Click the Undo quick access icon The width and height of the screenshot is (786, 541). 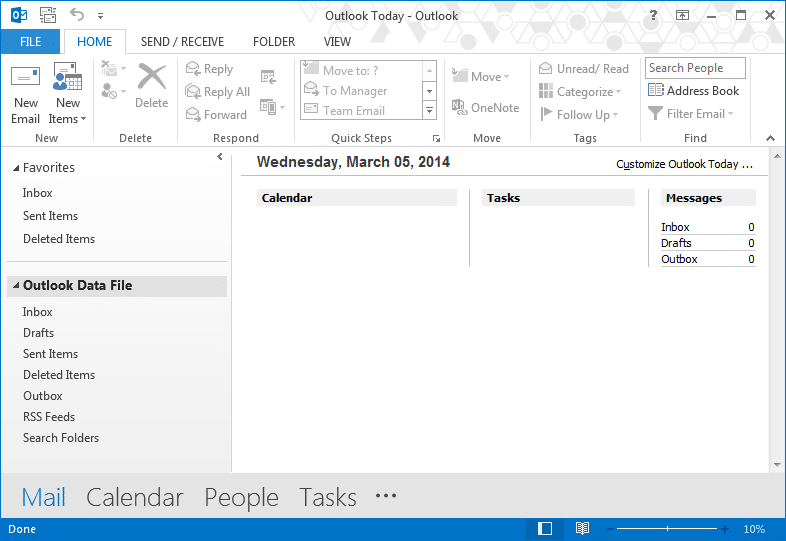click(77, 14)
